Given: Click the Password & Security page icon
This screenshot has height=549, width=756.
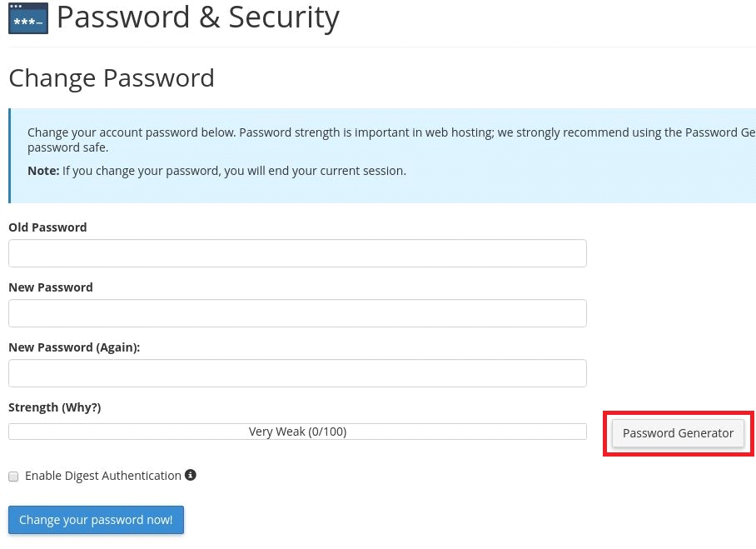Looking at the screenshot, I should [x=27, y=17].
